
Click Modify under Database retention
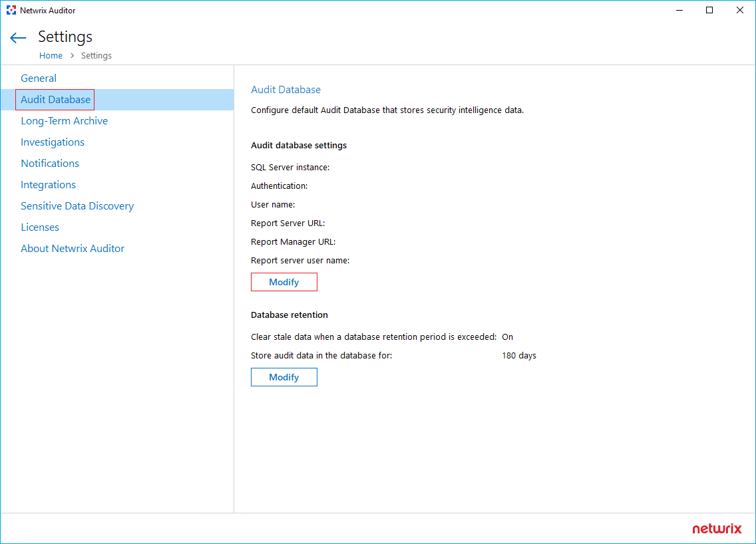284,377
